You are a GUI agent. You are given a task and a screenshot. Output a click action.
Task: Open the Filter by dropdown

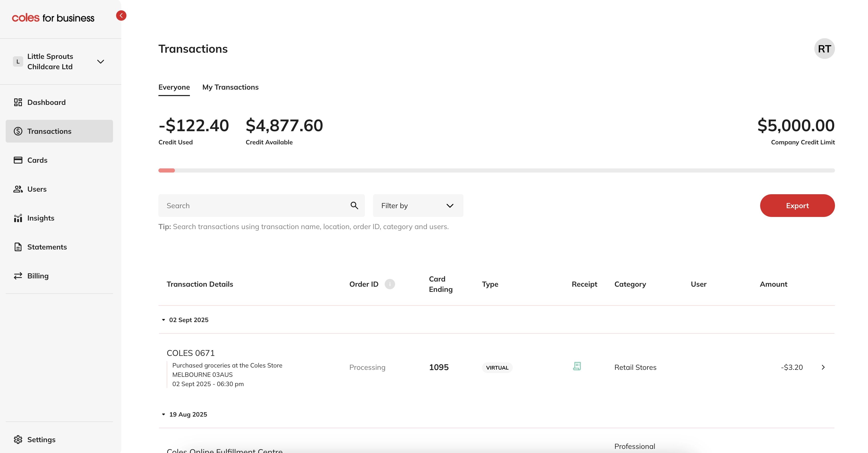pos(418,205)
